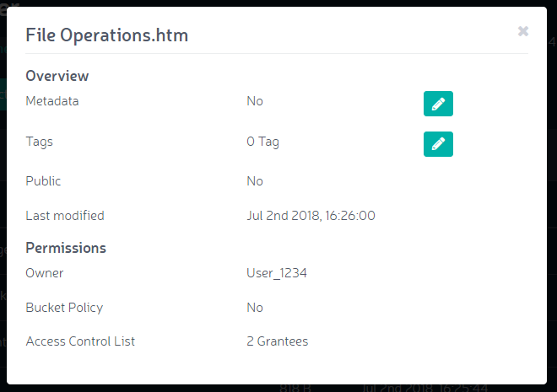Close the File Operations.htm dialog
The height and width of the screenshot is (392, 557).
pos(523,31)
